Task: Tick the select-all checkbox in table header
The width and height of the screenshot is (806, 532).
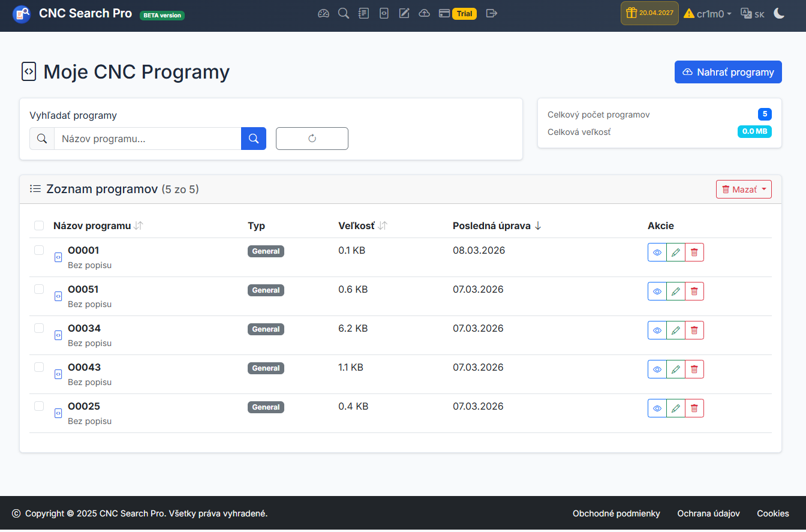Action: pyautogui.click(x=39, y=226)
